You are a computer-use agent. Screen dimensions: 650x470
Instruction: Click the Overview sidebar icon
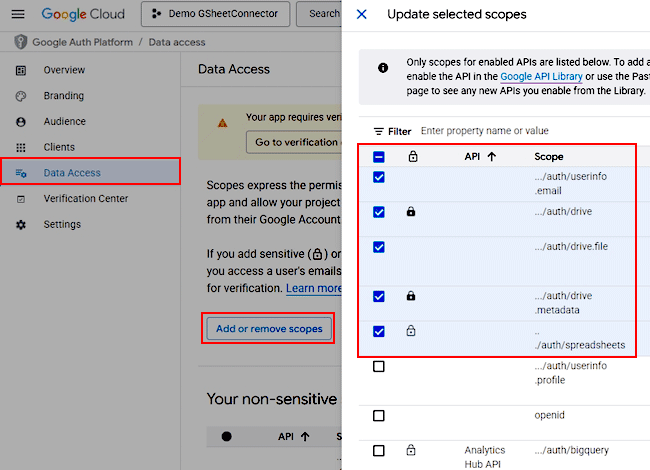pyautogui.click(x=21, y=70)
